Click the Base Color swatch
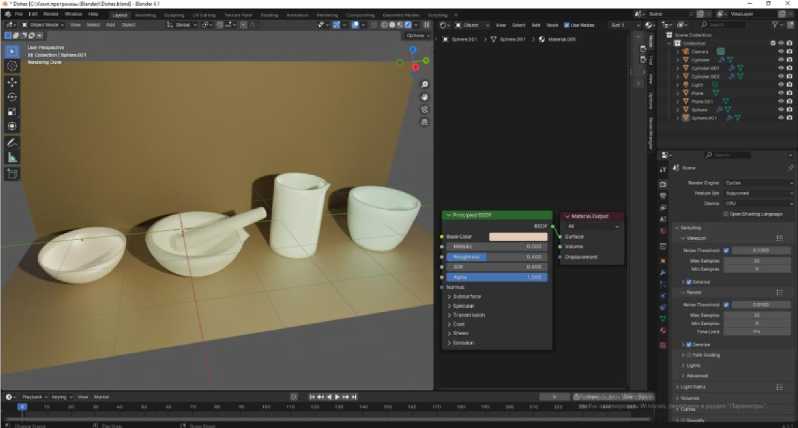The height and width of the screenshot is (428, 798). pos(516,236)
